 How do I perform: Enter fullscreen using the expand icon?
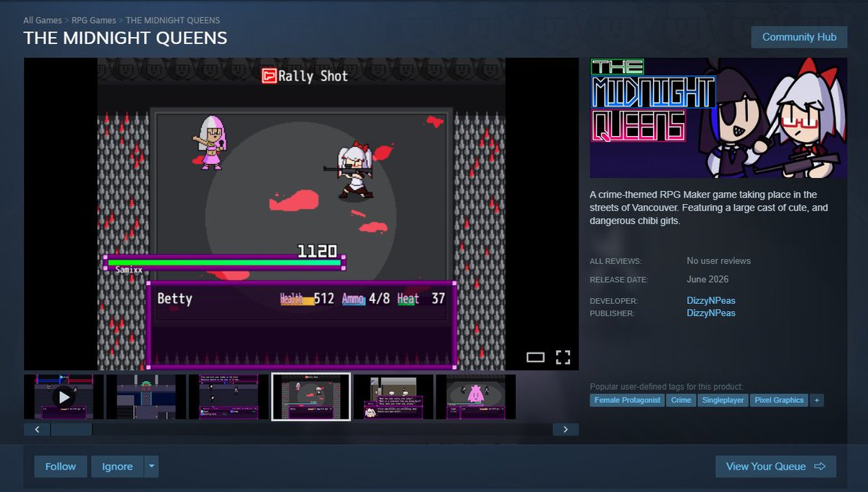coord(563,357)
